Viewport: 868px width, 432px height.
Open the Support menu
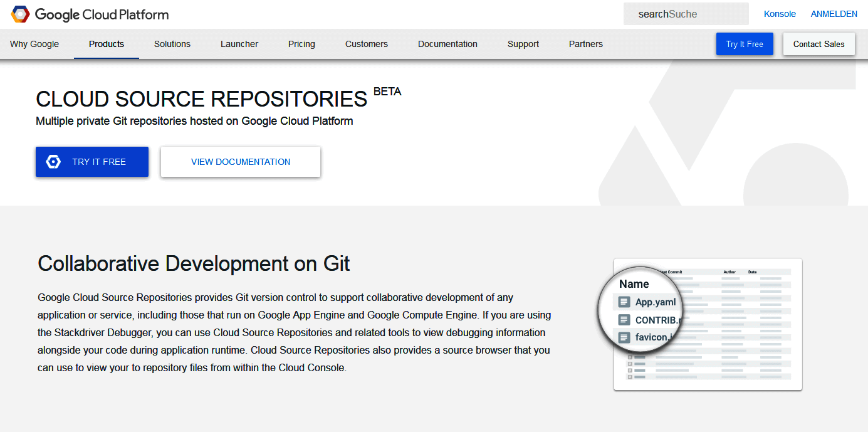[x=523, y=44]
